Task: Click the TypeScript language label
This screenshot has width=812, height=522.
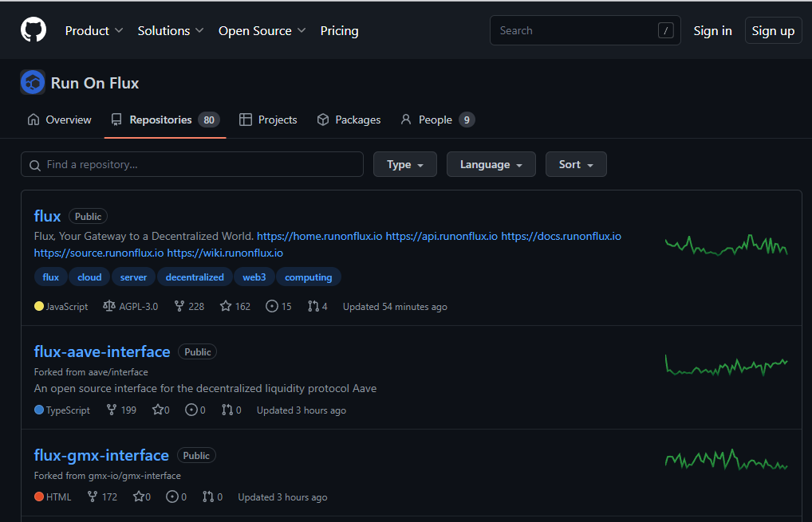Action: pyautogui.click(x=68, y=410)
